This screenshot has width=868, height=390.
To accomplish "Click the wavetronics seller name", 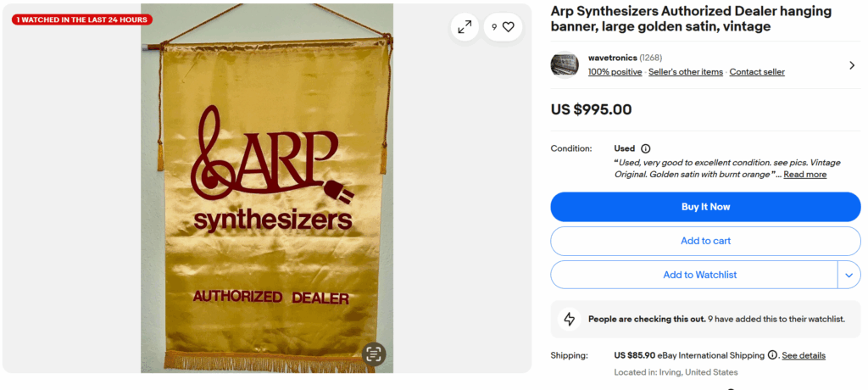I will coord(612,58).
